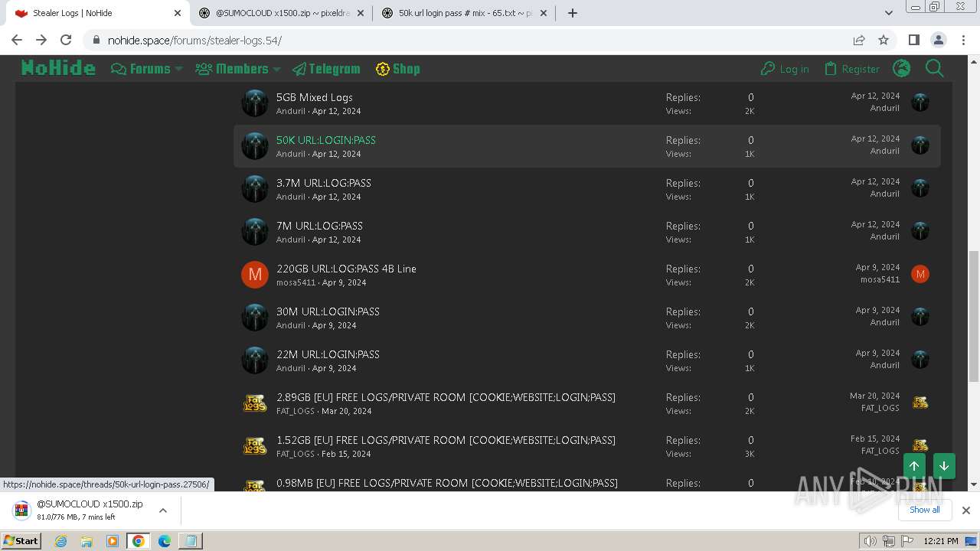Click mosa5411 author name under 220GB thread
The height and width of the screenshot is (551, 980).
point(296,282)
